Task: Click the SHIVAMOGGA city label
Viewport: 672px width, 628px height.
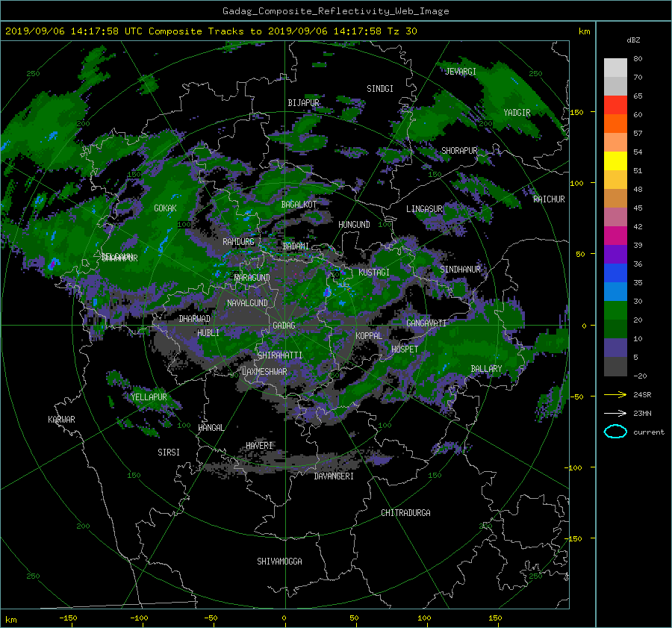Action: click(279, 561)
